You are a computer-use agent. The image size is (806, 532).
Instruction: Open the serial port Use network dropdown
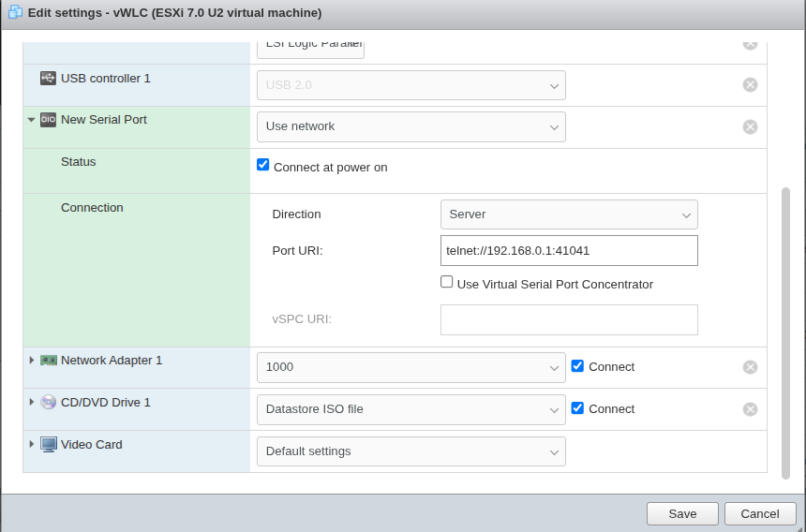point(410,127)
